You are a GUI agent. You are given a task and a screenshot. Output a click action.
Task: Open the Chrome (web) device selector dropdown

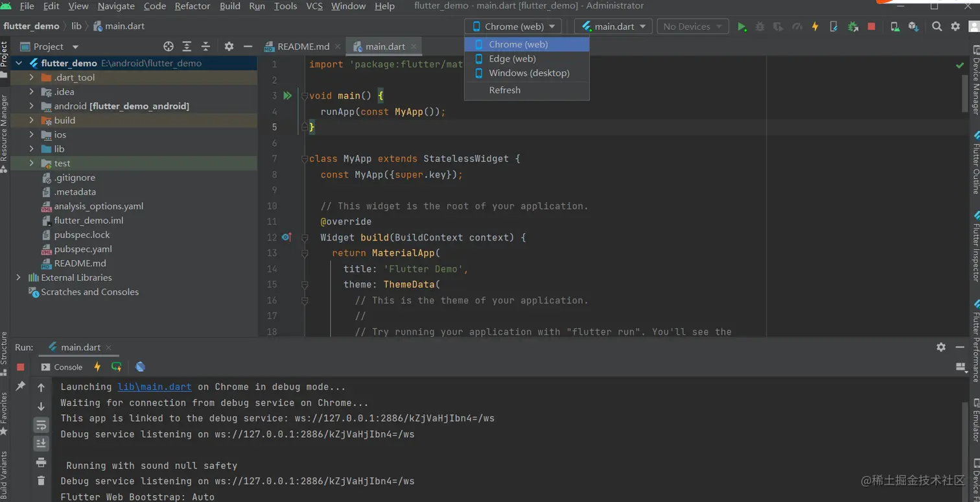click(513, 27)
